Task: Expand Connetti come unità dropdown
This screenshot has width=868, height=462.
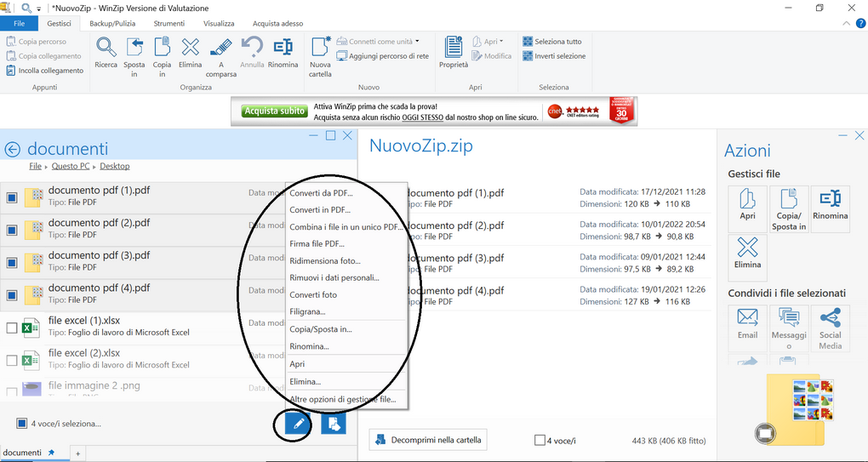Action: tap(417, 42)
